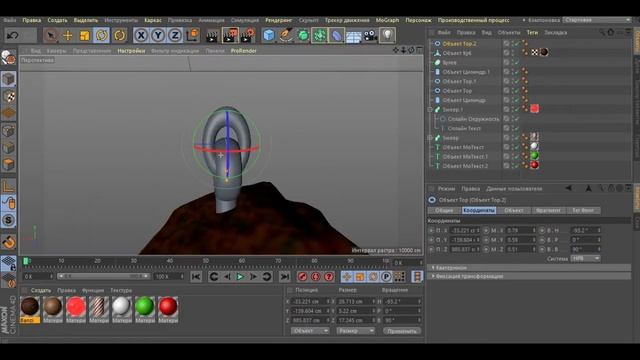
Task: Toggle the Y axis lock
Action: pyautogui.click(x=158, y=36)
